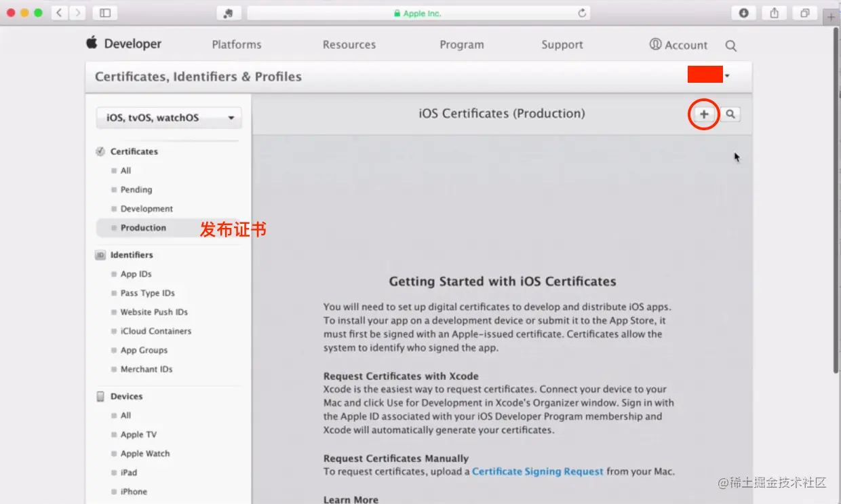Click Request Certificates Manually heading
This screenshot has height=504, width=841.
click(x=396, y=458)
